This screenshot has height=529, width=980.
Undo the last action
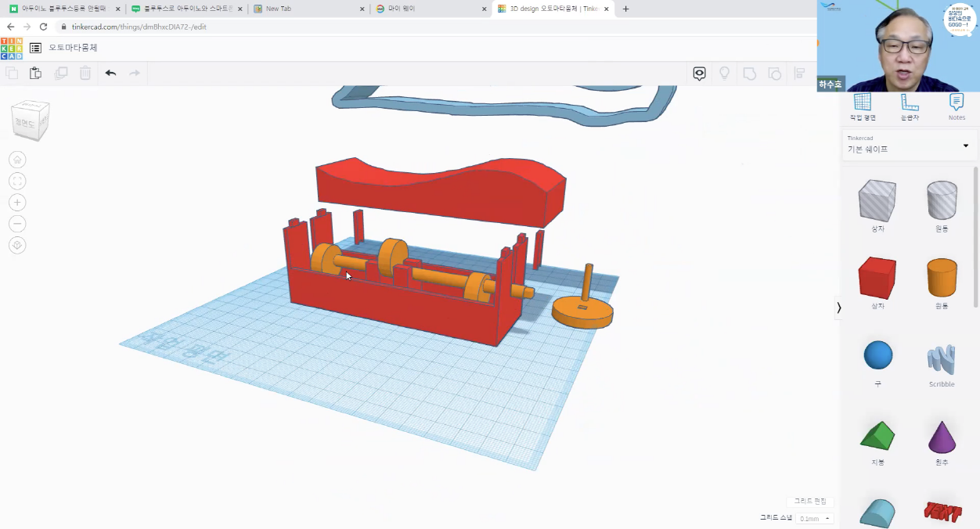pyautogui.click(x=110, y=73)
